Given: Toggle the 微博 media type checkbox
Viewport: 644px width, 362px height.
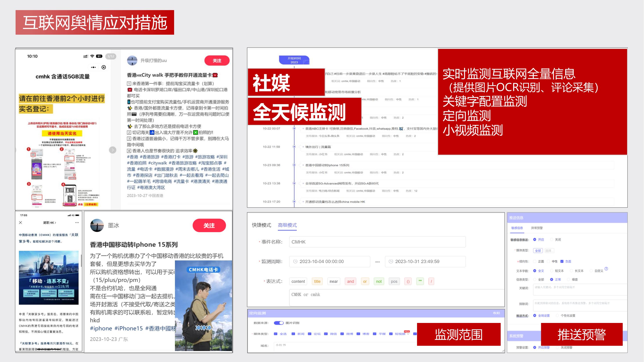Looking at the screenshot, I should 342,334.
